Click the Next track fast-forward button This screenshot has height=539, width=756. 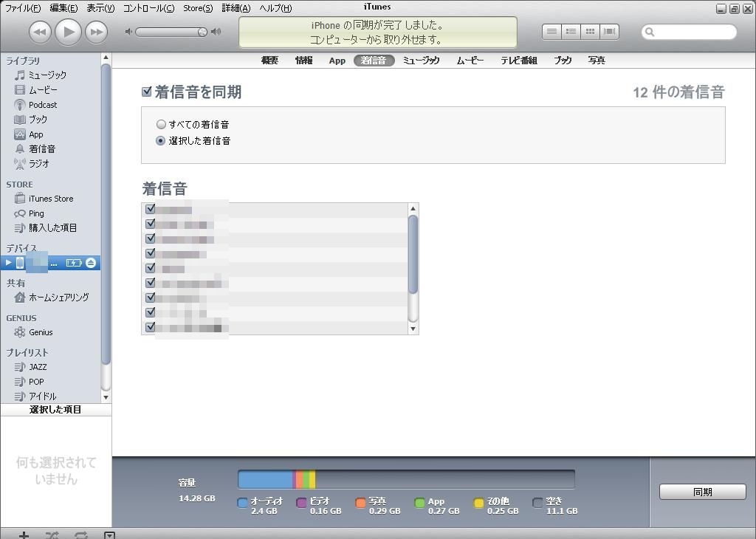tap(97, 32)
